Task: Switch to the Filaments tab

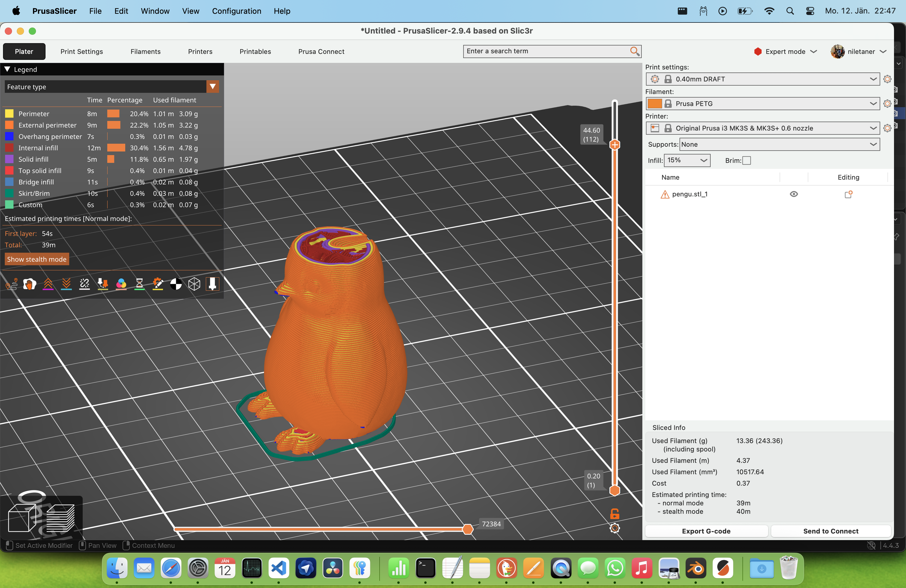Action: click(145, 51)
